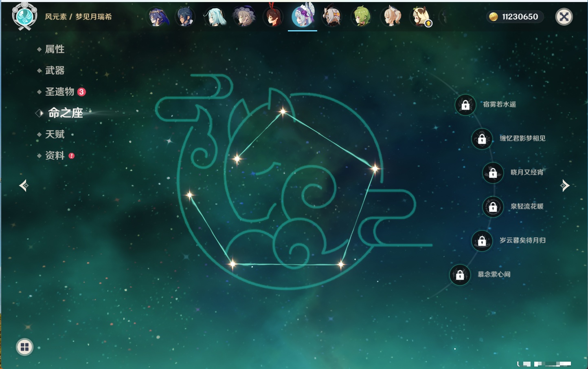View locked constellation 慕念萦心间

[x=460, y=274]
